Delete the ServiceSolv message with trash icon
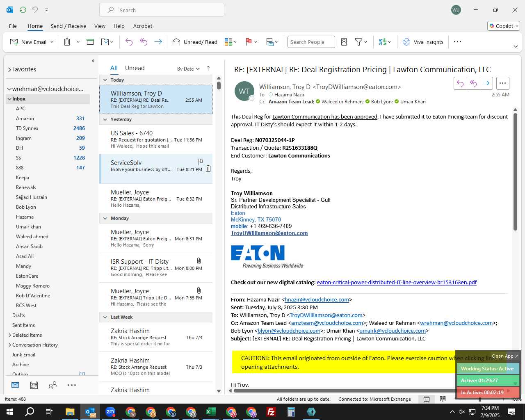This screenshot has width=525, height=420. pyautogui.click(x=208, y=169)
